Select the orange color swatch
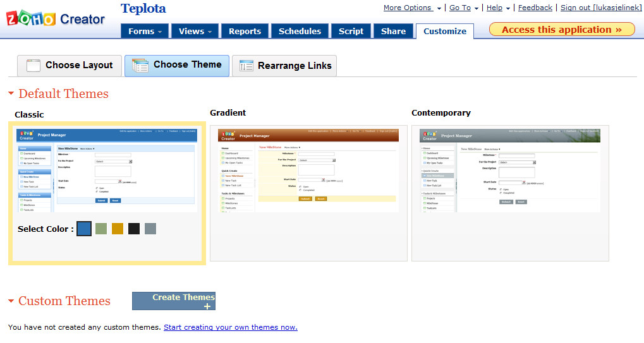 pyautogui.click(x=118, y=229)
